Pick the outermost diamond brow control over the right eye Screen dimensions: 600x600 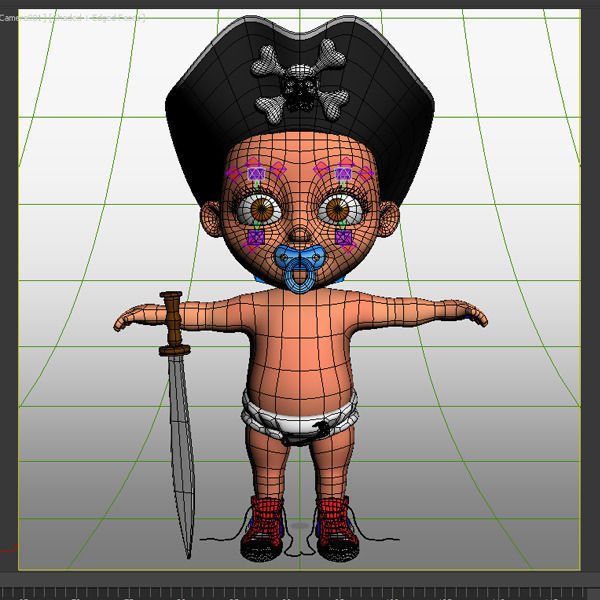[x=366, y=174]
